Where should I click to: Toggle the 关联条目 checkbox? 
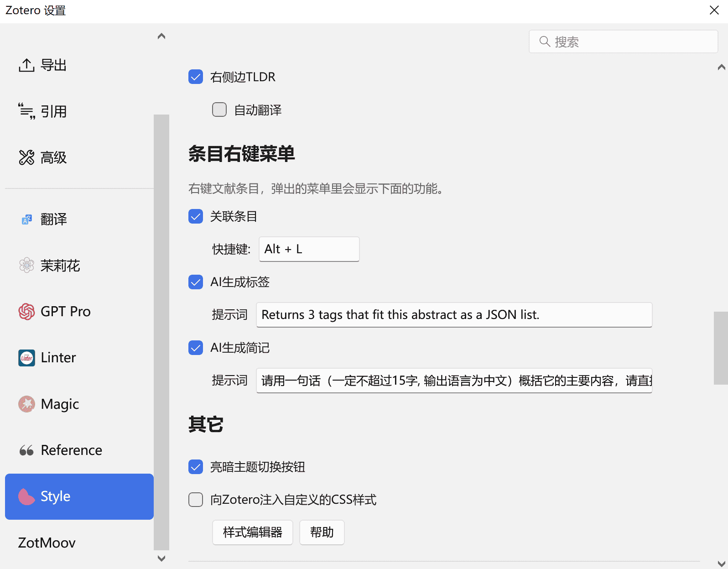196,216
